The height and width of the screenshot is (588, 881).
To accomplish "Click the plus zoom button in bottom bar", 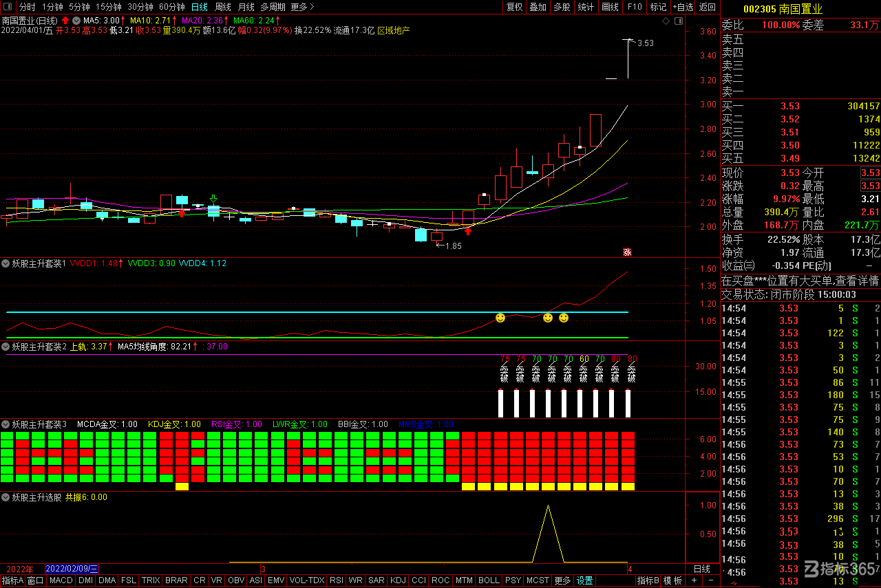I will pos(694,580).
